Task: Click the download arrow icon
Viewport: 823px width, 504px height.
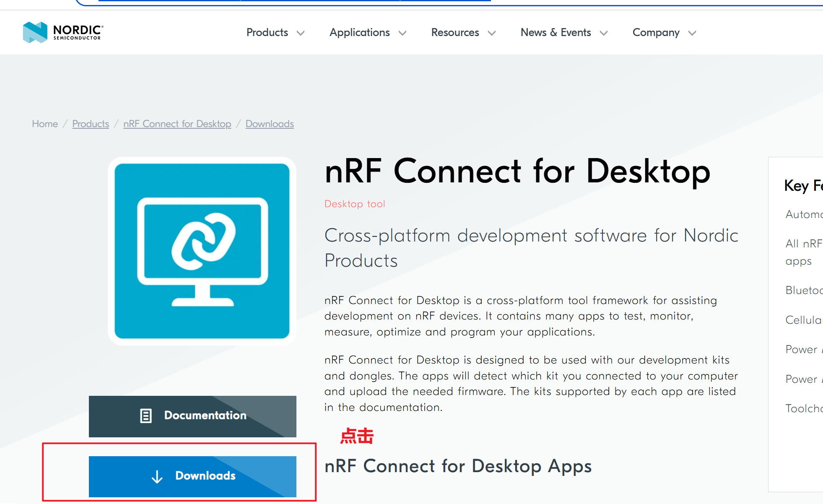Action: tap(157, 476)
